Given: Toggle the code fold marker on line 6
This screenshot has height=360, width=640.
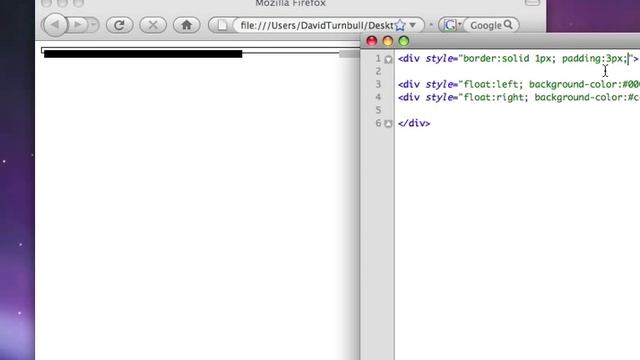Looking at the screenshot, I should [388, 124].
